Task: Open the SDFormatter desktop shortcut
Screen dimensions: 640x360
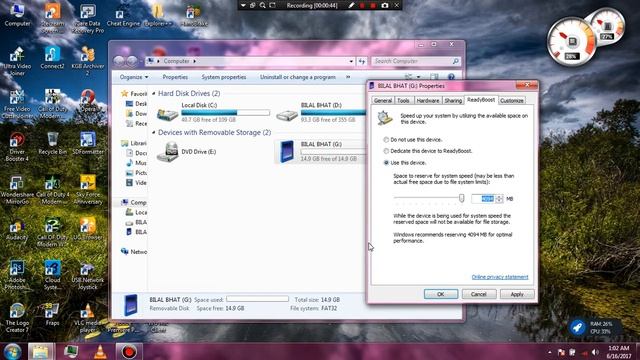Action: 88,144
